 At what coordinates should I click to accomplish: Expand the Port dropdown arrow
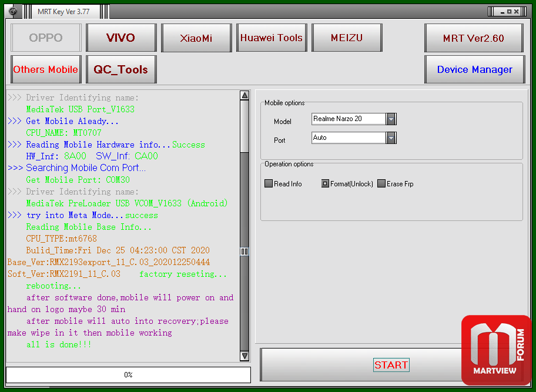click(391, 138)
